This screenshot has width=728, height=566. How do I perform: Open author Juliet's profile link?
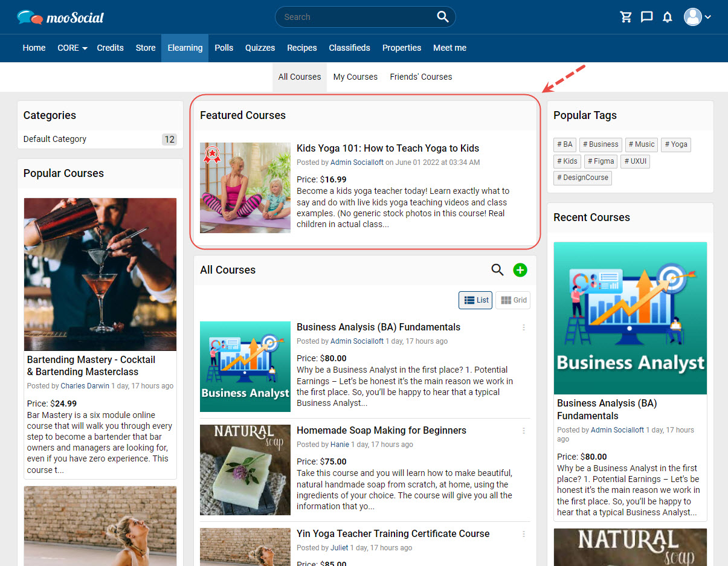click(x=340, y=548)
